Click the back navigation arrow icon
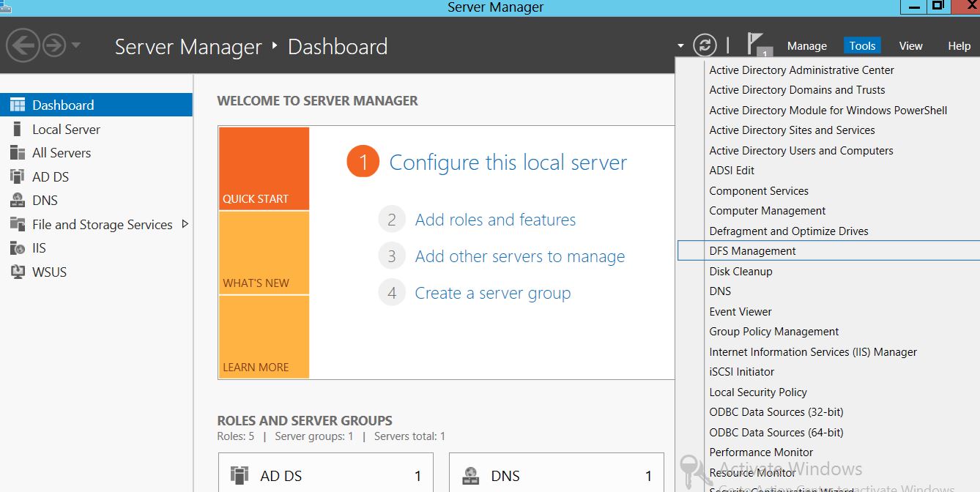This screenshot has height=492, width=980. [23, 46]
